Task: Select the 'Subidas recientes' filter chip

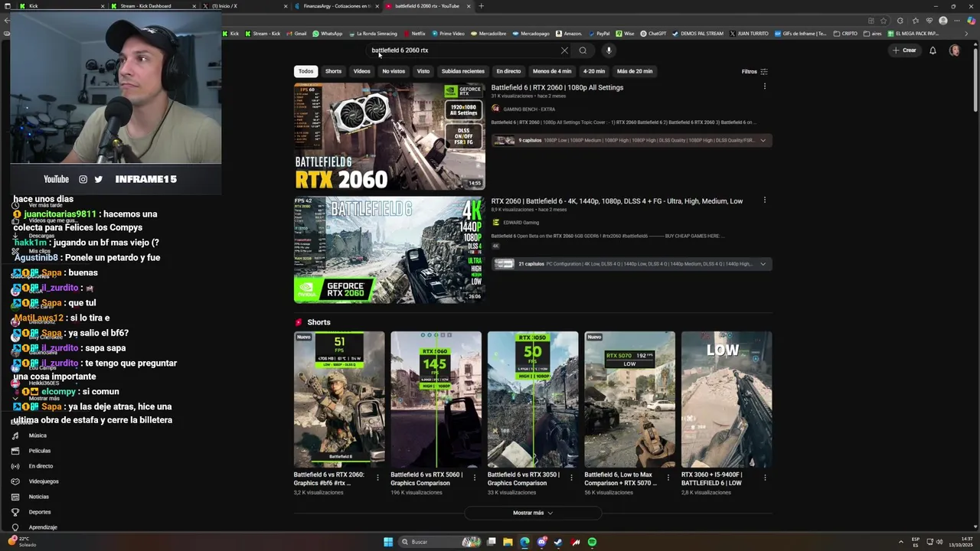Action: [x=462, y=71]
